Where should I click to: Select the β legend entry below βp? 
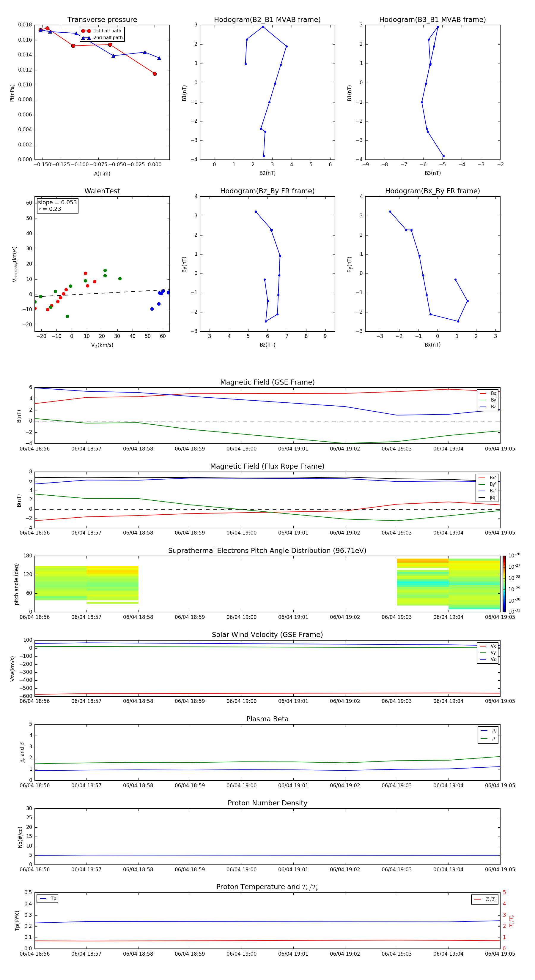point(488,739)
